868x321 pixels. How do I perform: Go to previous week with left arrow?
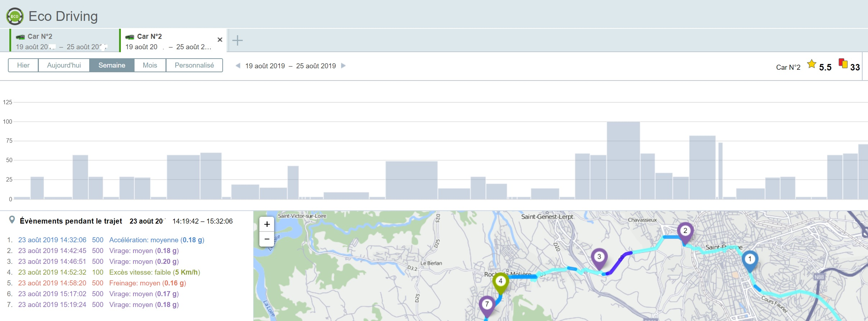pos(238,66)
